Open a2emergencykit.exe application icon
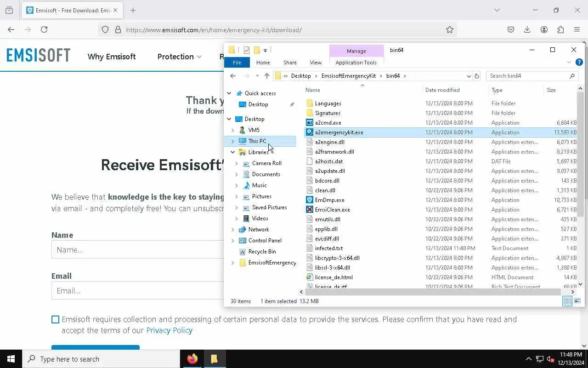The width and height of the screenshot is (588, 368). click(x=310, y=132)
